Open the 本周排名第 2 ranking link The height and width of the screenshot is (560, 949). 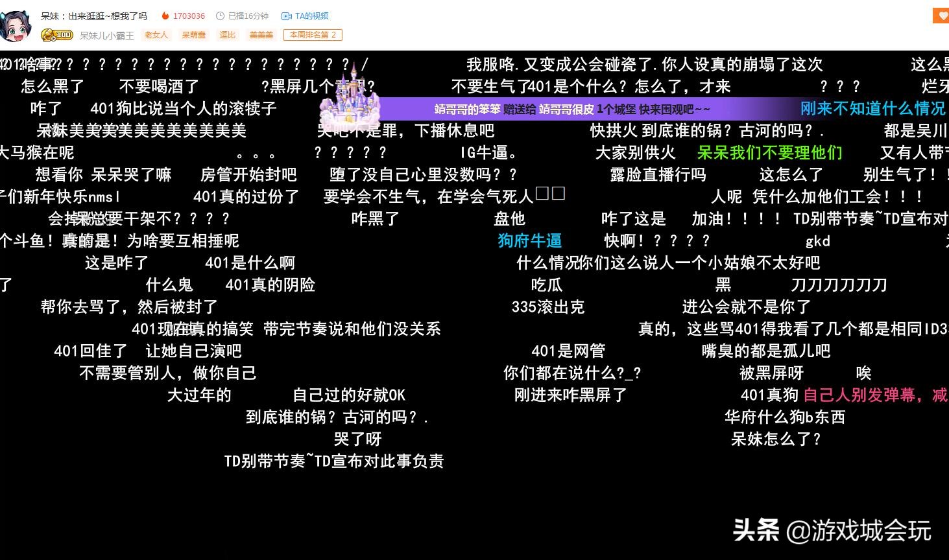click(x=312, y=35)
